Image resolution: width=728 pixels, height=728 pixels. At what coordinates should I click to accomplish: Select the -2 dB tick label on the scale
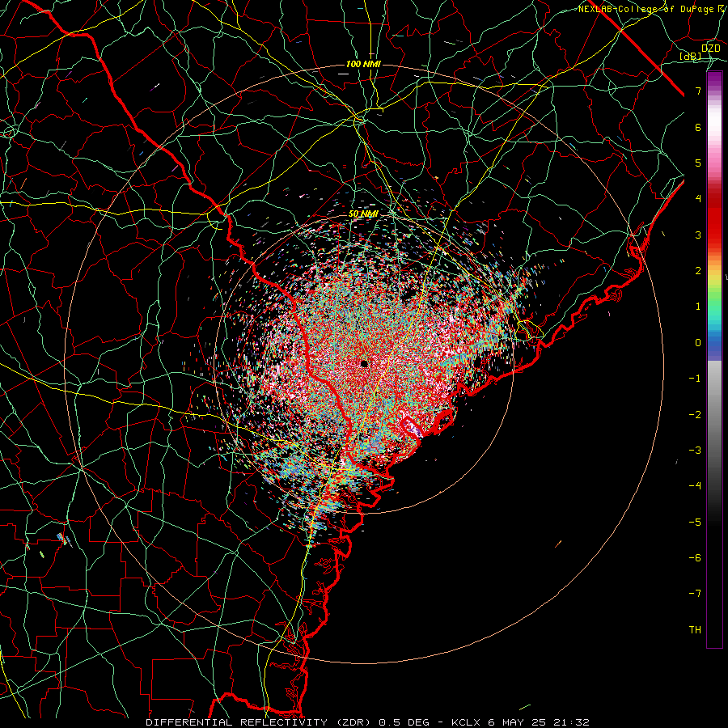point(695,415)
